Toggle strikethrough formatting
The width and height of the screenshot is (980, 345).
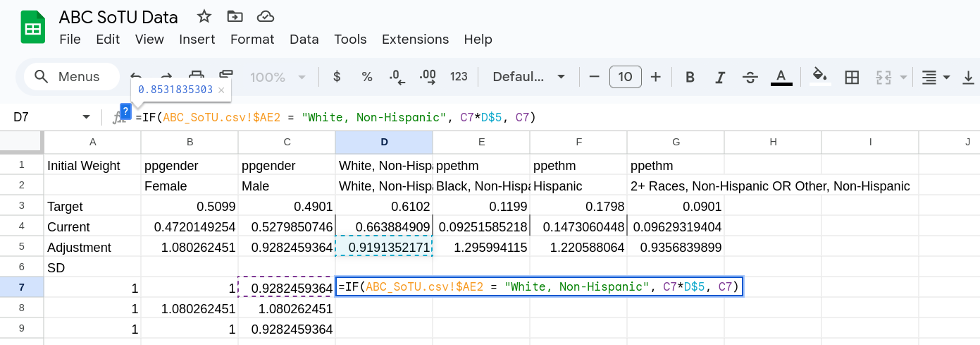pyautogui.click(x=750, y=77)
